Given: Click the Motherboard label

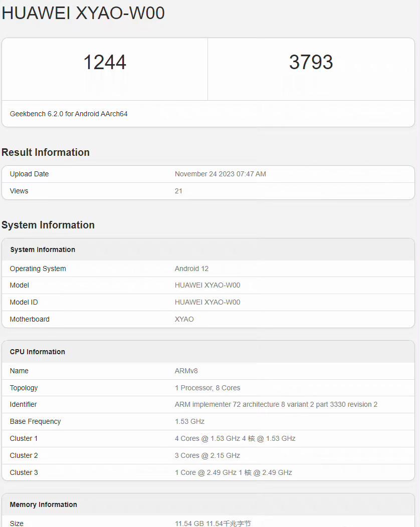Looking at the screenshot, I should point(29,319).
